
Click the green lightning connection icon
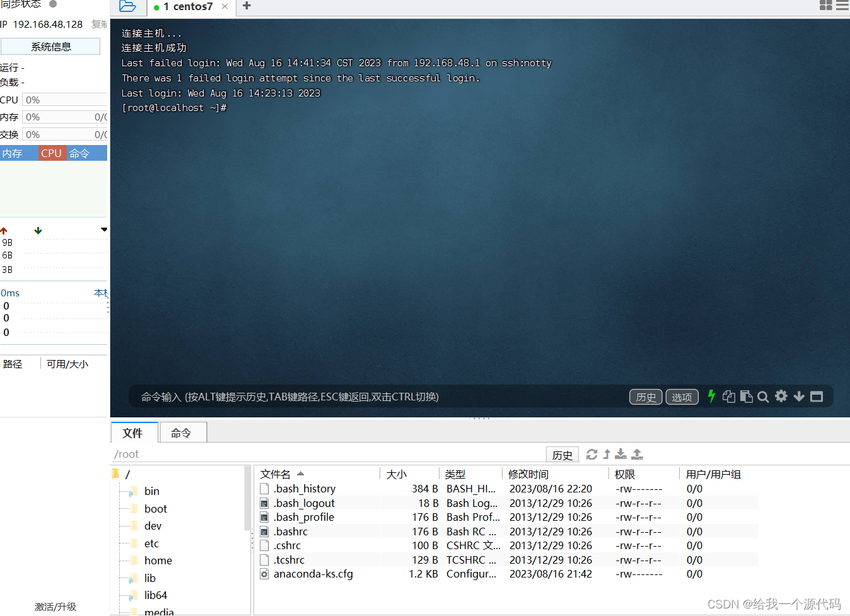[711, 397]
